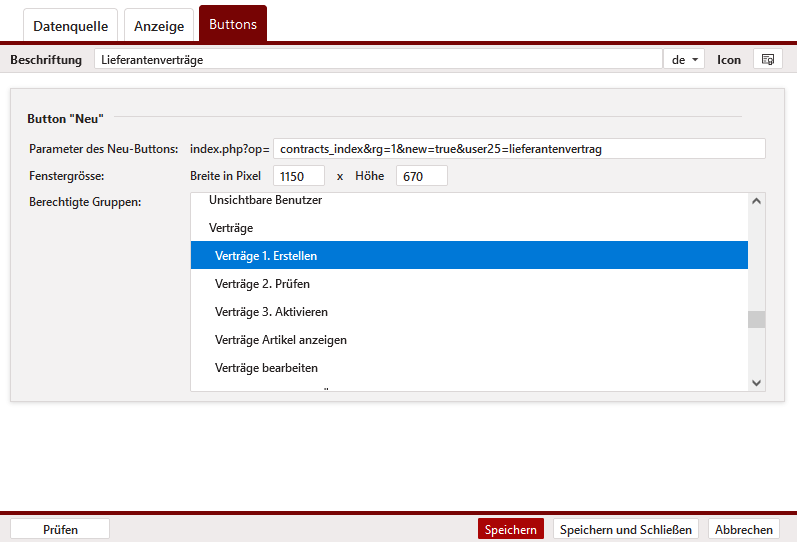
Task: Select 'Unsichtbare Benutzer' in group list
Action: coord(265,201)
